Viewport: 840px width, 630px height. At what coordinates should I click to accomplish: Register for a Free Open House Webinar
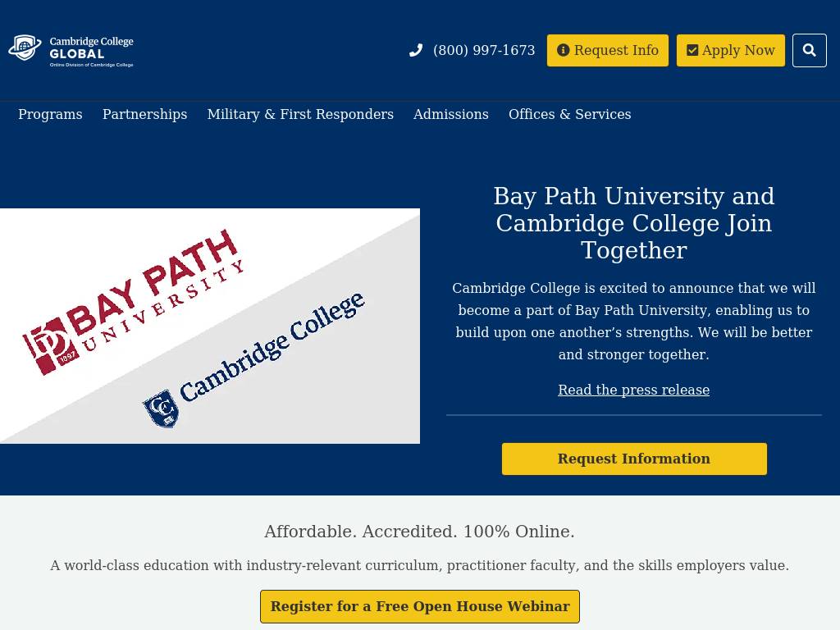pos(420,606)
